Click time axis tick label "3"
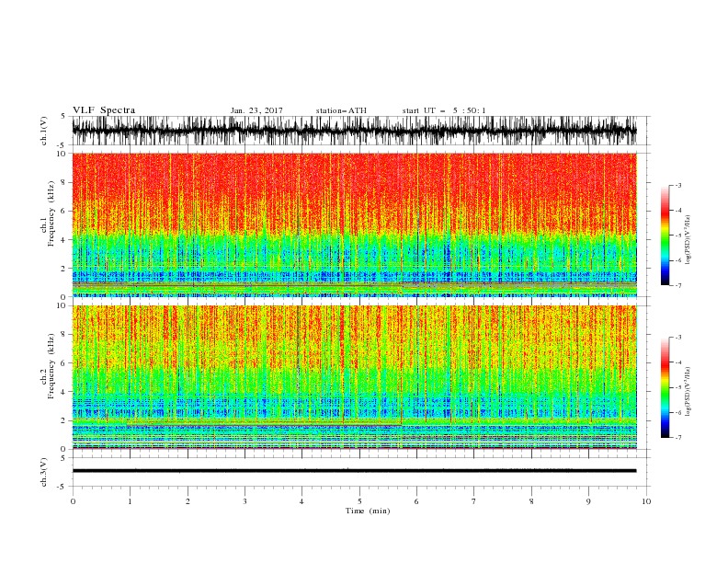The height and width of the screenshot is (563, 728). pos(245,501)
